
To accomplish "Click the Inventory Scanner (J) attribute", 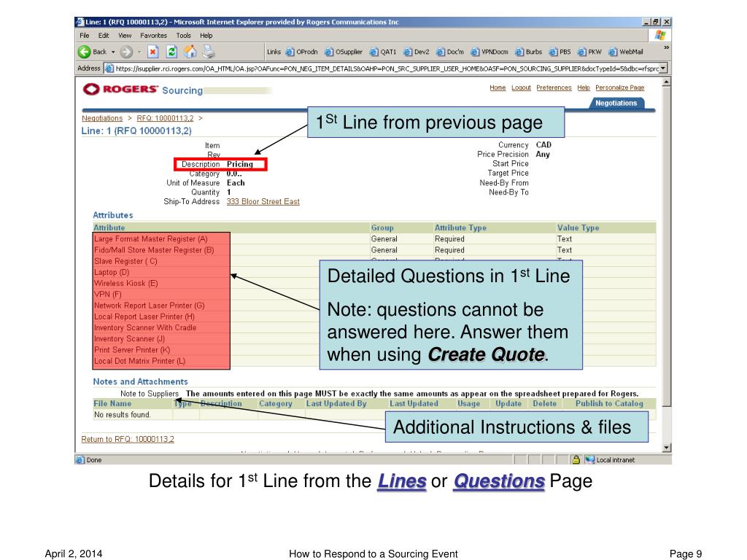I will (x=129, y=339).
